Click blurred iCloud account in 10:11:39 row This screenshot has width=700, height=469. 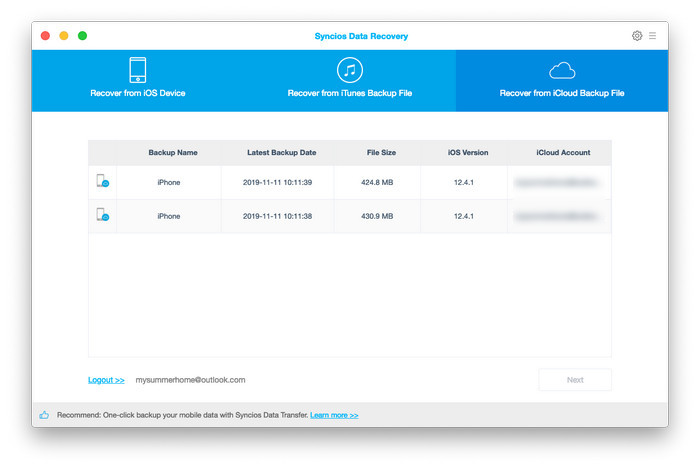(x=556, y=183)
